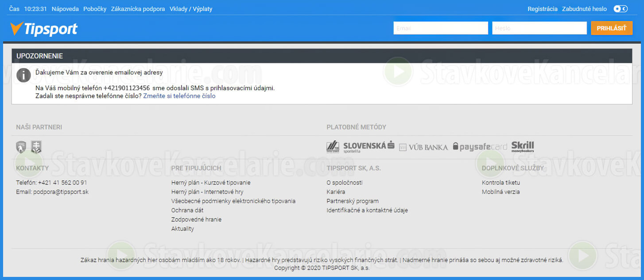Open the Zabudnuté heslo link

point(584,9)
